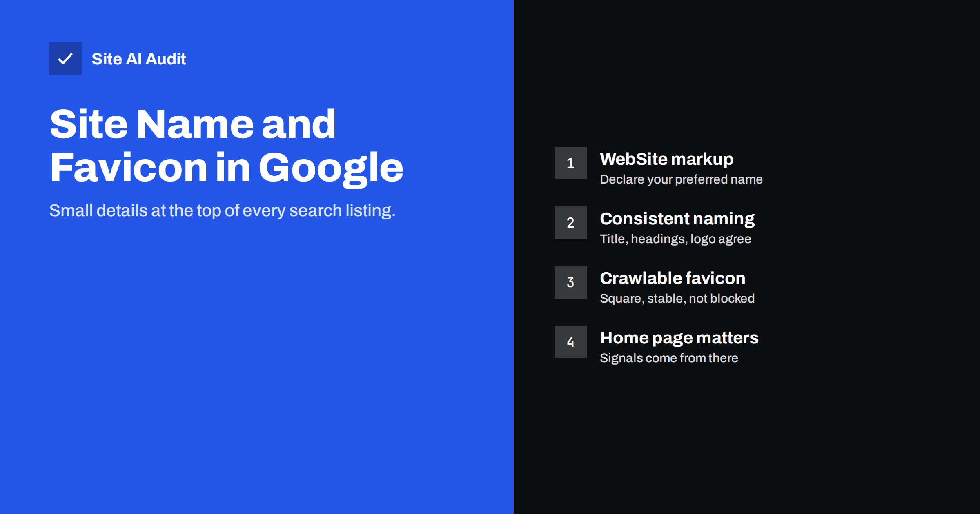980x514 pixels.
Task: Click "Title, headings, logo agree" text
Action: [676, 239]
